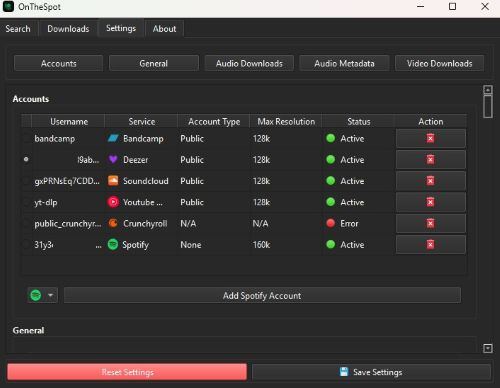Delete the Crunchyroll account with trash icon
This screenshot has height=388, width=500.
[x=431, y=223]
